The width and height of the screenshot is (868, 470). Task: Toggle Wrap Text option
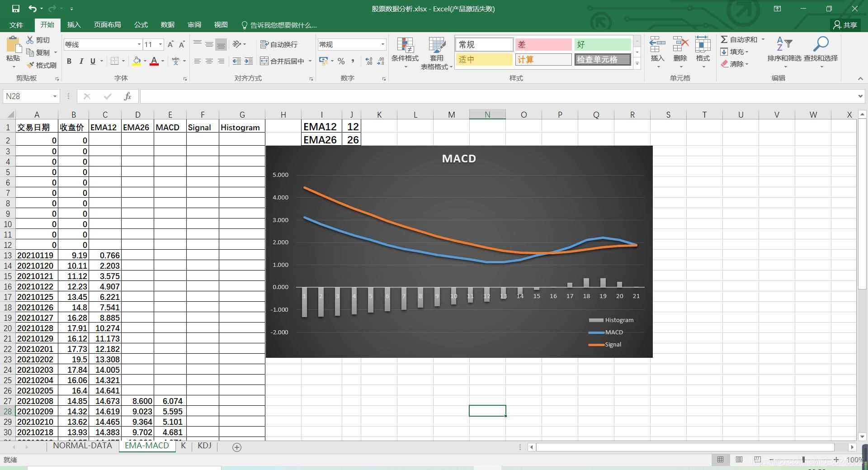[x=279, y=44]
